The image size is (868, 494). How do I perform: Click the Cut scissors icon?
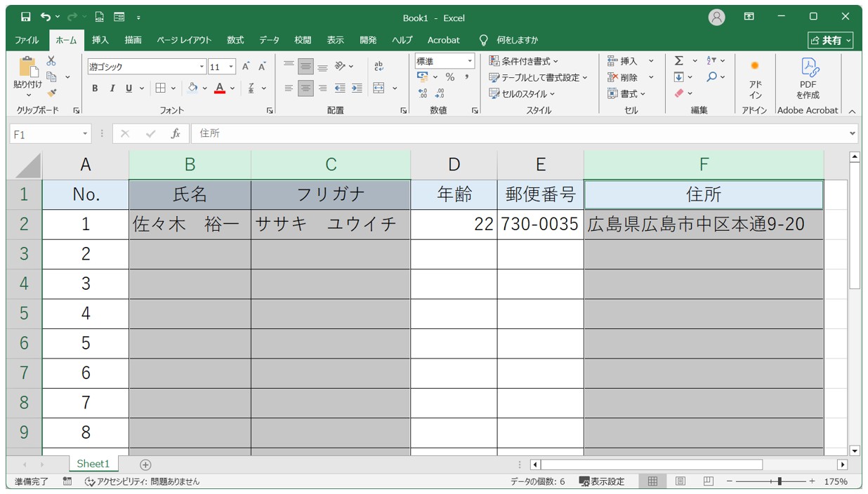tap(51, 61)
